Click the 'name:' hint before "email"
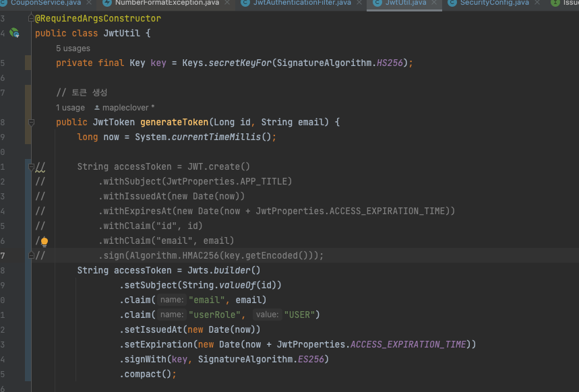 coord(172,300)
